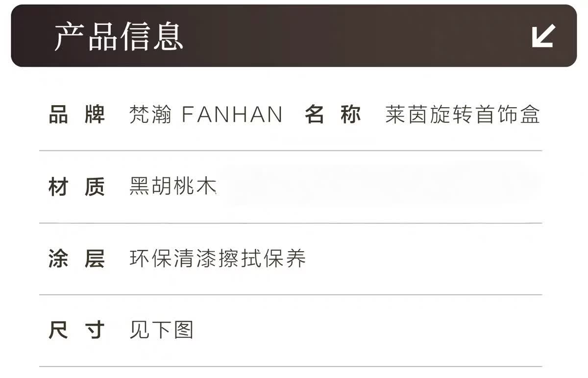The image size is (588, 378).
Task: Click the 产品信息 header title
Action: (119, 36)
